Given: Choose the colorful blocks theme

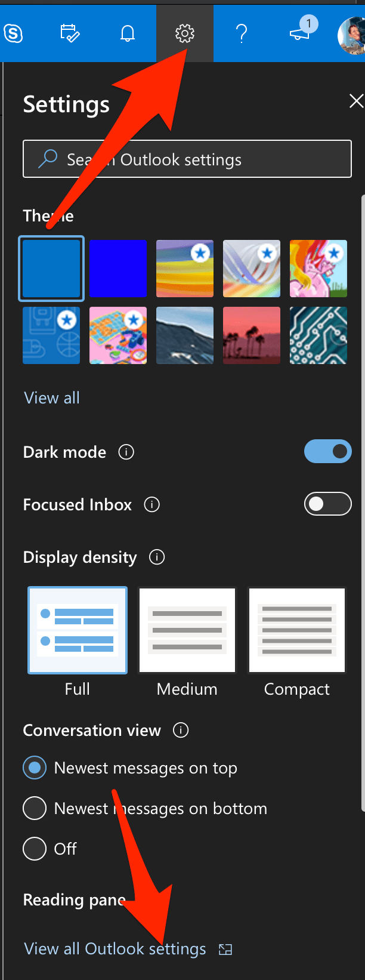Looking at the screenshot, I should (118, 335).
